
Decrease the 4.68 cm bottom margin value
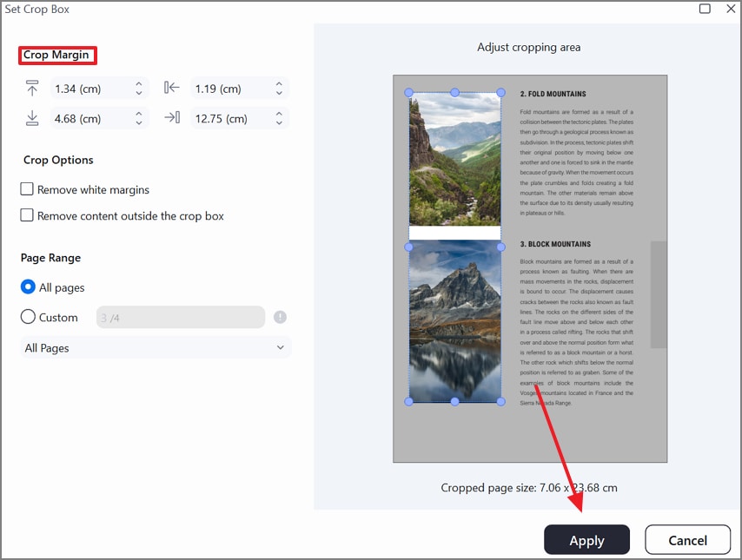point(137,122)
